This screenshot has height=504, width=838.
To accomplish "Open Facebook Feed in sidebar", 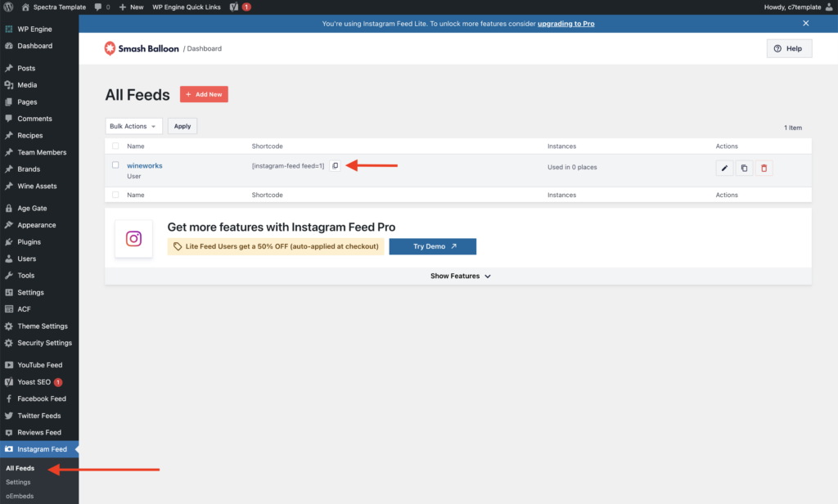I will (x=39, y=398).
